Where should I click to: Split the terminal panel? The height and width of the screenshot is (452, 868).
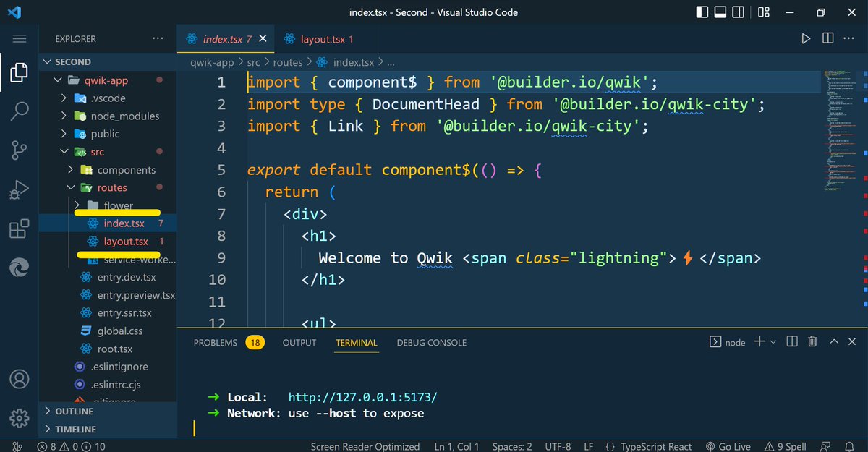point(792,341)
